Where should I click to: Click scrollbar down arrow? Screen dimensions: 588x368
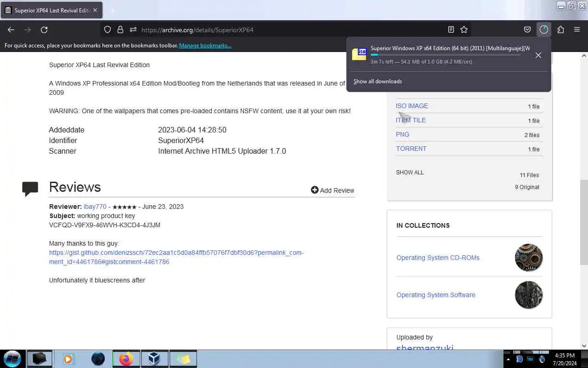[584, 346]
